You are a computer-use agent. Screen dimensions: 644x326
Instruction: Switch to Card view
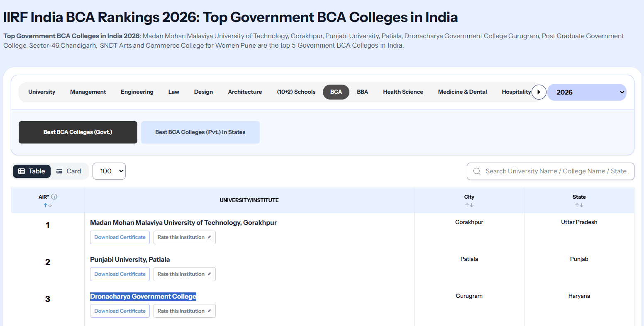click(69, 171)
